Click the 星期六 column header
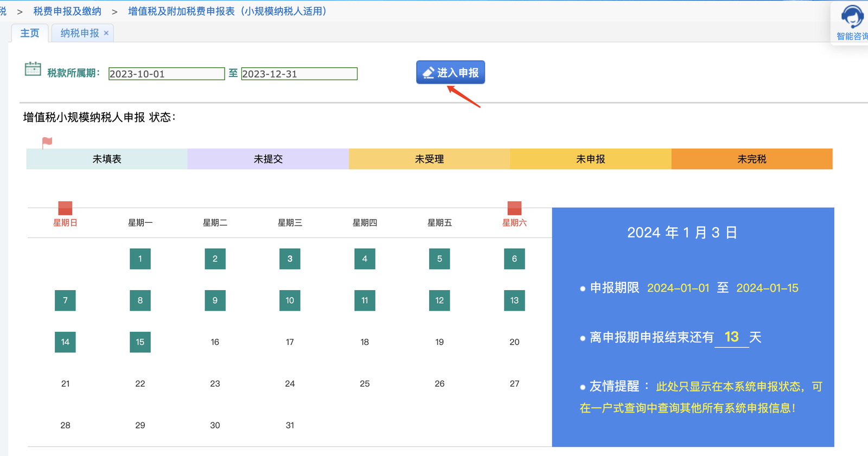The width and height of the screenshot is (868, 456). [514, 223]
